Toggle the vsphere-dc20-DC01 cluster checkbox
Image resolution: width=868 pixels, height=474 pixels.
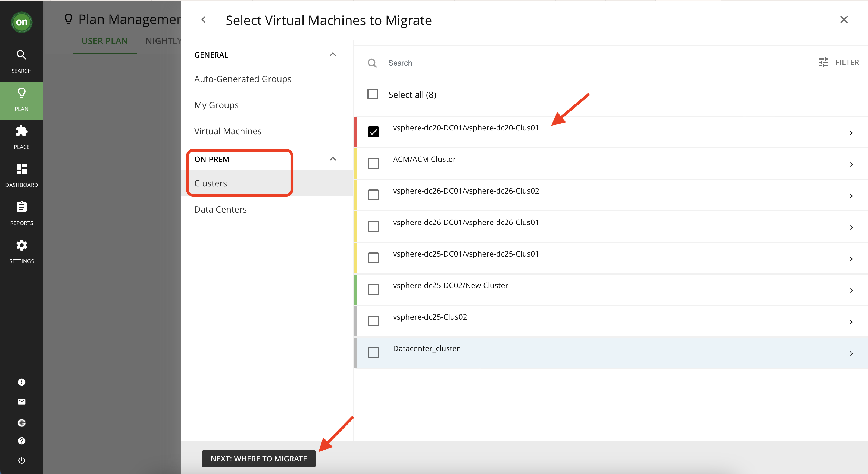click(374, 130)
